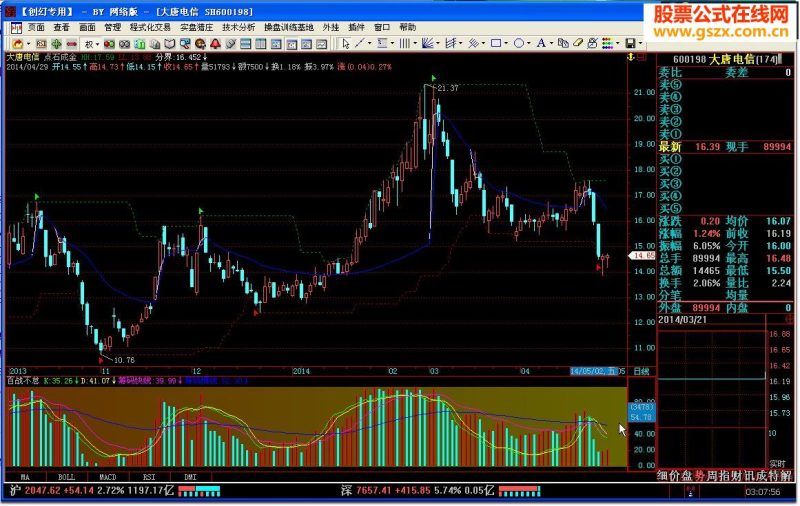The height and width of the screenshot is (506, 800).
Task: Pick the eraser drawing tool
Action: click(578, 43)
